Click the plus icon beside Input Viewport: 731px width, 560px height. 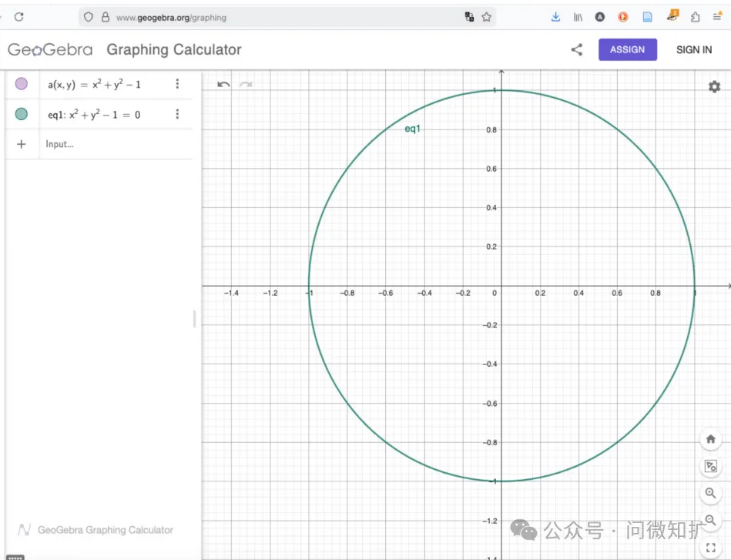click(x=22, y=144)
